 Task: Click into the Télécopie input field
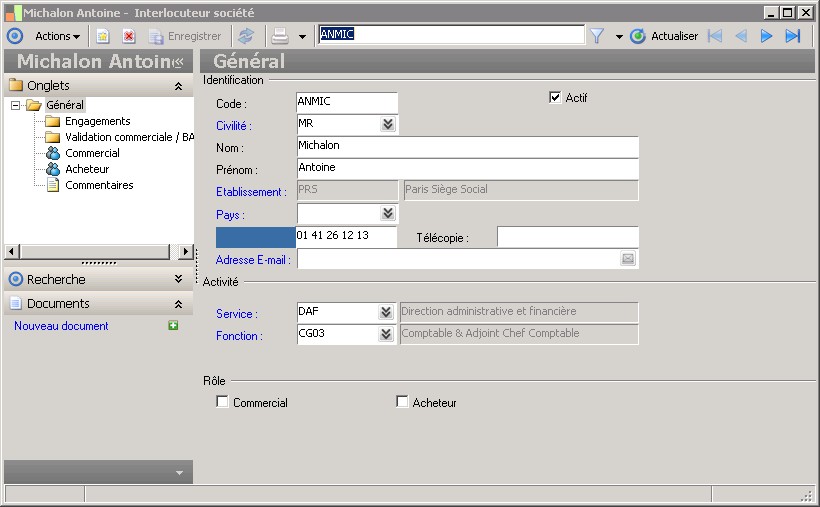567,237
